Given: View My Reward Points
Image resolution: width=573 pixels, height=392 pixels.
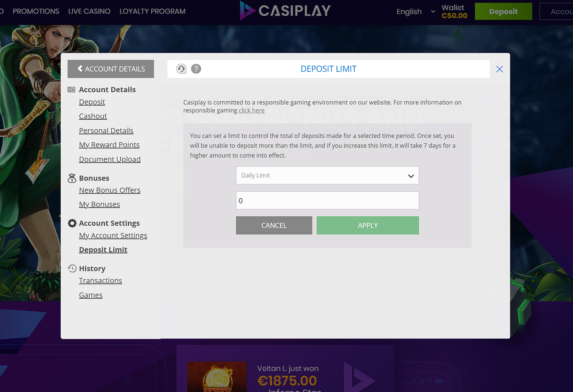Looking at the screenshot, I should 109,145.
